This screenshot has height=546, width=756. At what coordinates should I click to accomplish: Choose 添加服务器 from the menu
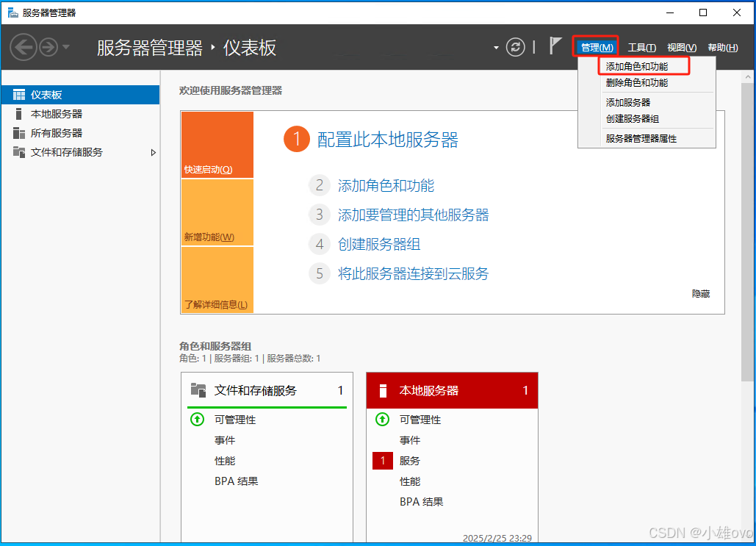(627, 102)
